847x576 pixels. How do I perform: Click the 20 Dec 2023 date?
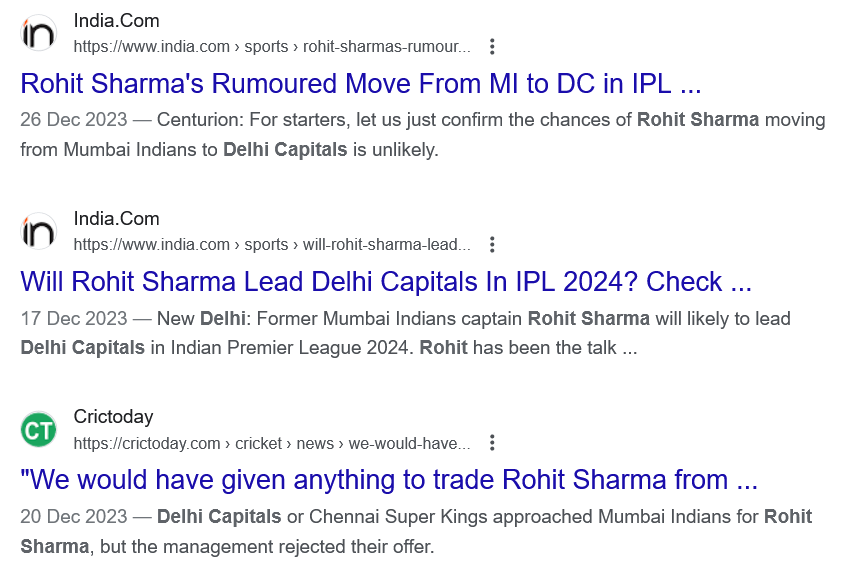(73, 517)
